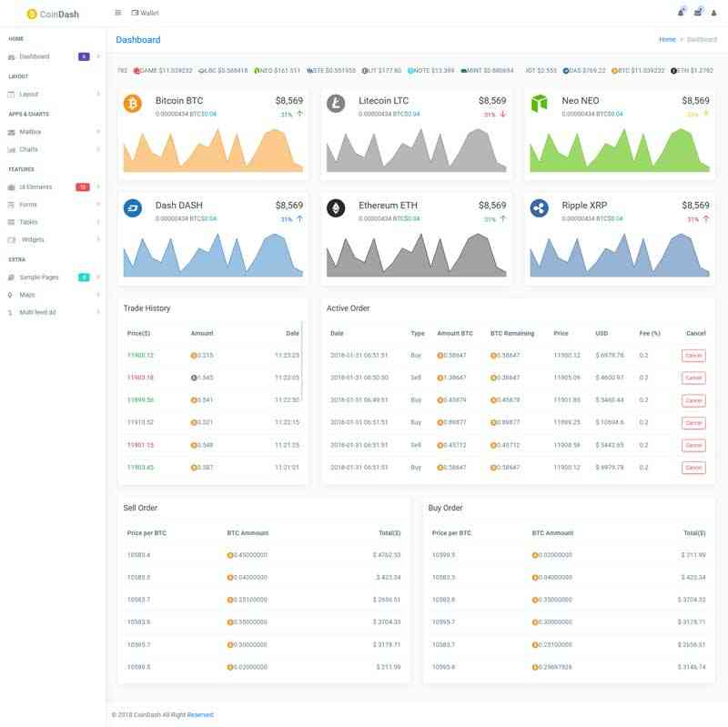Toggle the sidebar with the hamburger icon
This screenshot has width=728, height=727.
(x=117, y=13)
